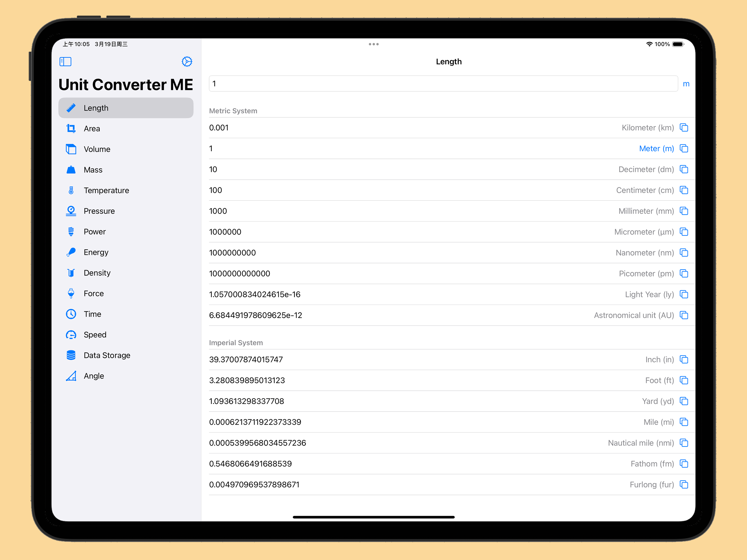Select Area in the sidebar
The height and width of the screenshot is (560, 747).
point(92,129)
